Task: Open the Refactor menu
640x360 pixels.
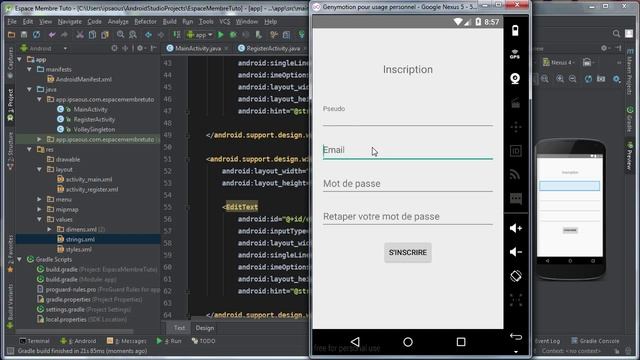Action: 145,21
